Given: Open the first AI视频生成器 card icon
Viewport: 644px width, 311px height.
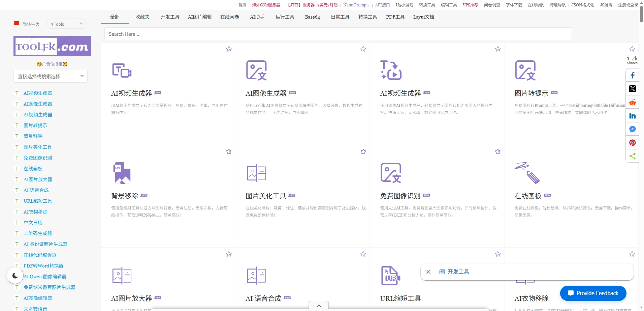Looking at the screenshot, I should tap(122, 70).
